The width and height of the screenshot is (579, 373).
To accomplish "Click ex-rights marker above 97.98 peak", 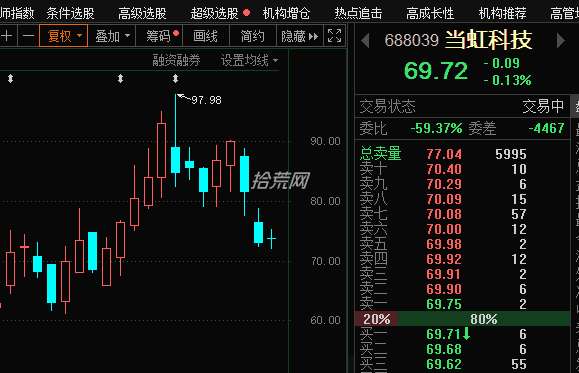I will point(175,78).
